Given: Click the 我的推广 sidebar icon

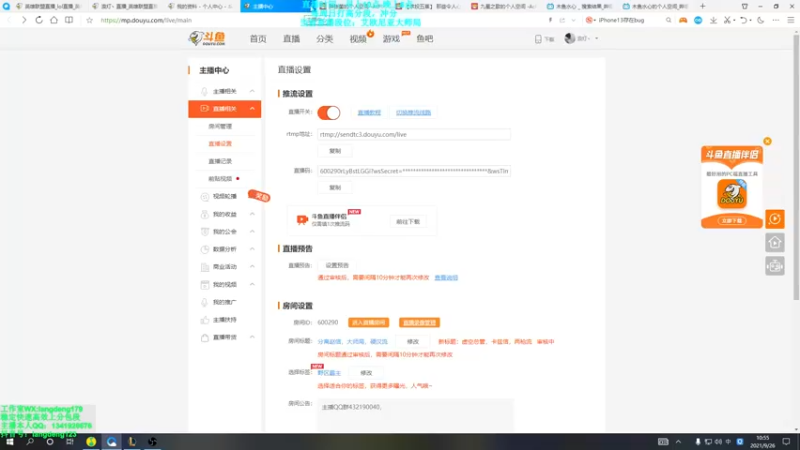Looking at the screenshot, I should 204,302.
